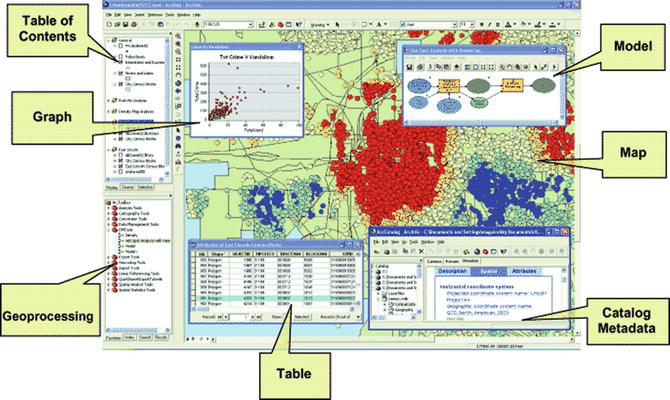Open the line color swatch
Image resolution: width=670 pixels, height=400 pixels.
[x=538, y=24]
